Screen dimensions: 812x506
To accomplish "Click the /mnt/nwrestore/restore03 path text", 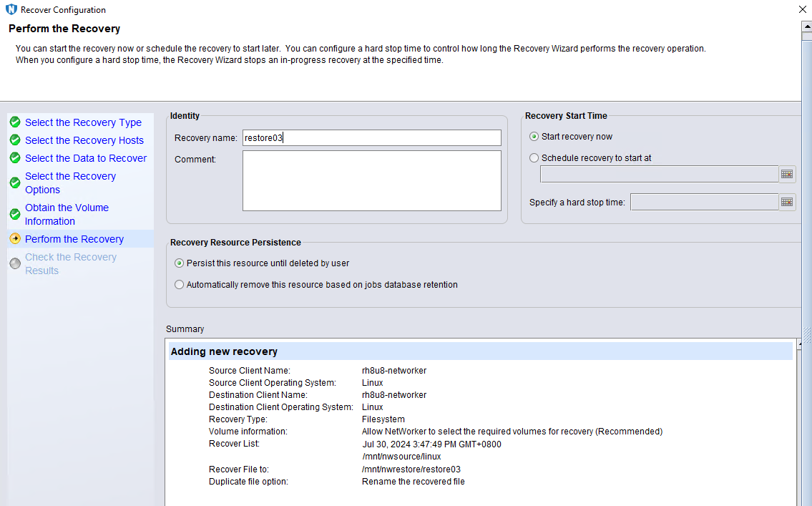I will click(411, 469).
